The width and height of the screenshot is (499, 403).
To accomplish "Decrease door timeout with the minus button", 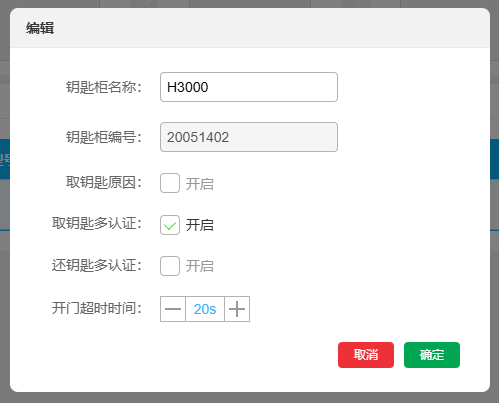I will [173, 309].
